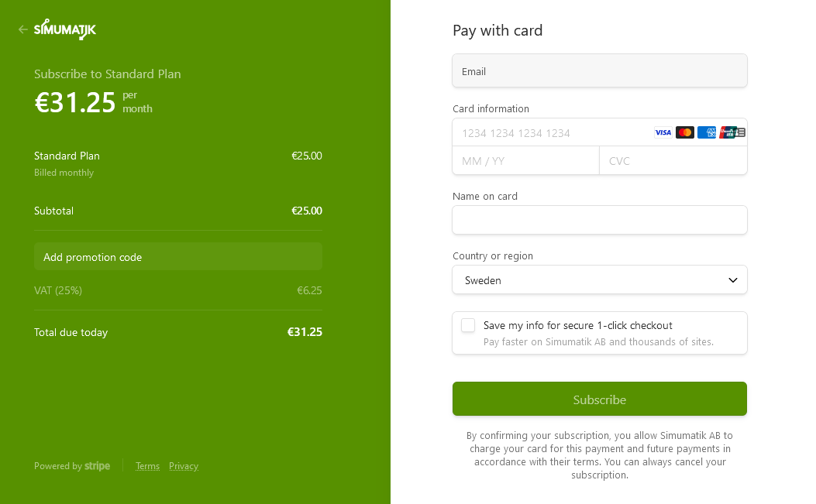
Task: Click the Simumatik logo
Action: coord(65,29)
